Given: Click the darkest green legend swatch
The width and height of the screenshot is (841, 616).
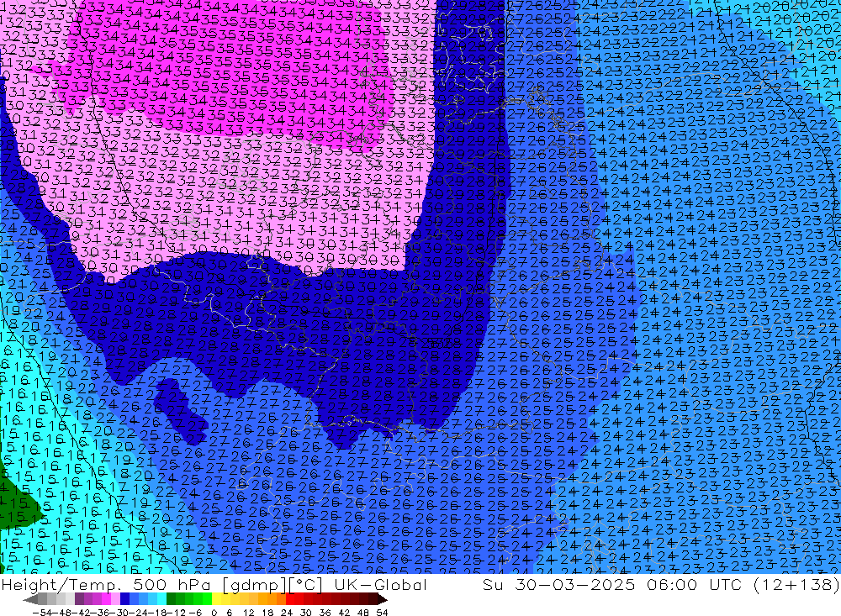Looking at the screenshot, I should (x=171, y=599).
